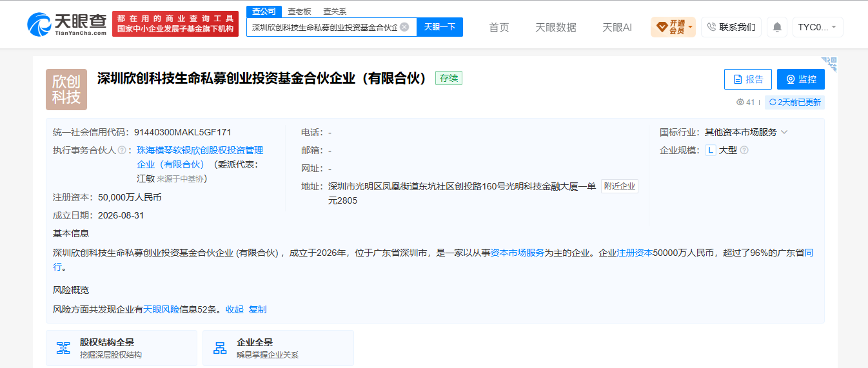This screenshot has width=868, height=368.
Task: Click the 附近企业 button
Action: pyautogui.click(x=620, y=186)
